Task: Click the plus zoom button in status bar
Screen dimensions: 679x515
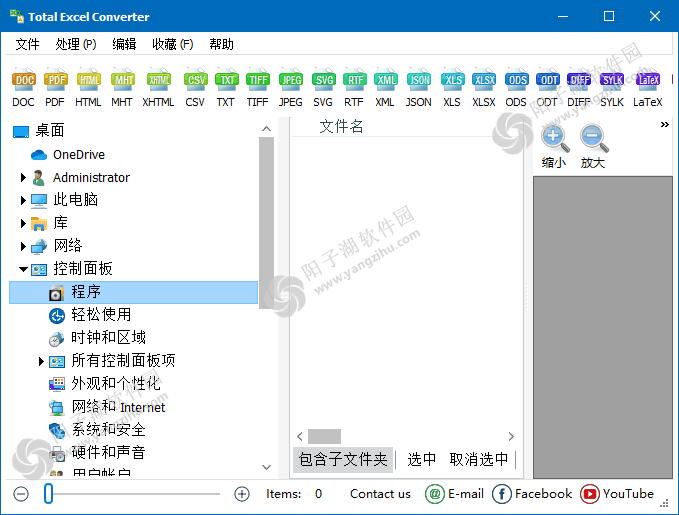Action: (x=242, y=494)
